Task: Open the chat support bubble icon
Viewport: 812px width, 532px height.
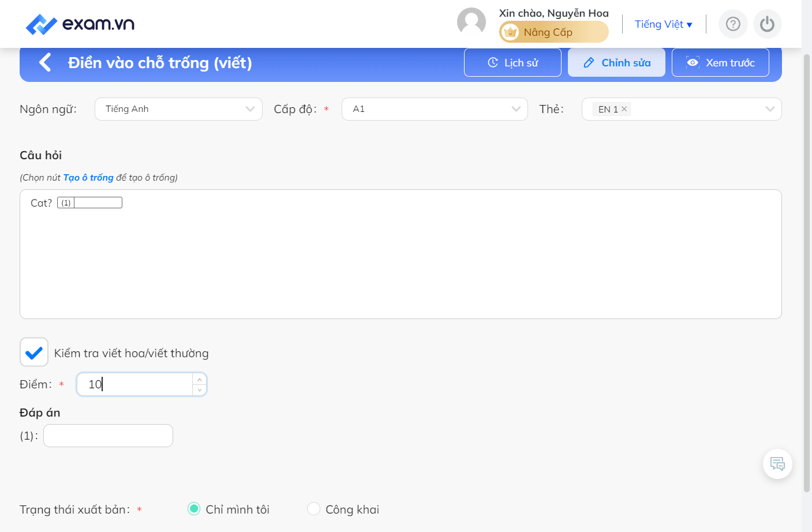Action: click(777, 464)
